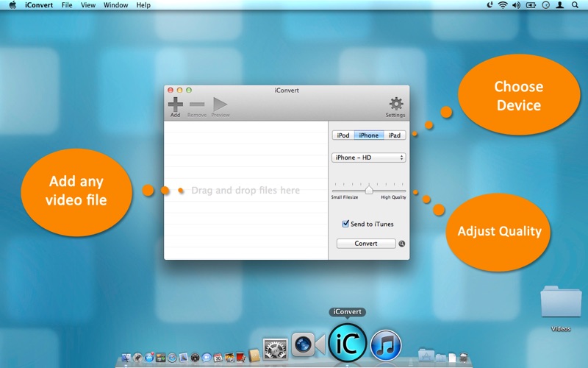
Task: Open the Videos folder on desktop
Action: 560,302
